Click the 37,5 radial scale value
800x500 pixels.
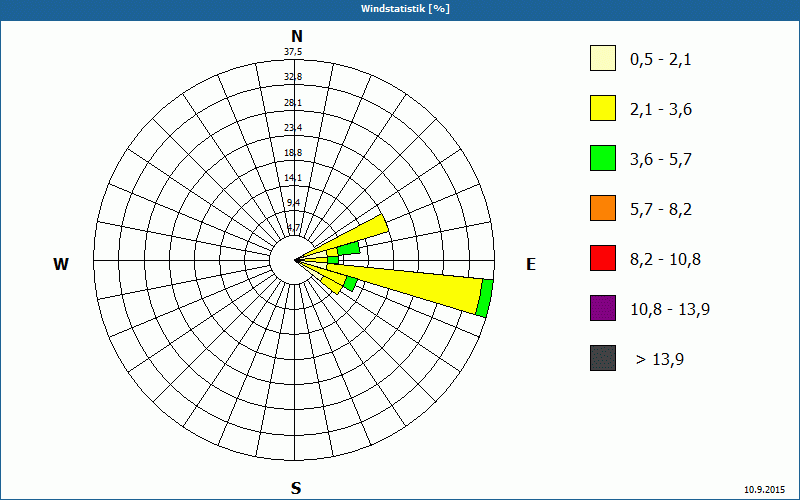pyautogui.click(x=293, y=52)
